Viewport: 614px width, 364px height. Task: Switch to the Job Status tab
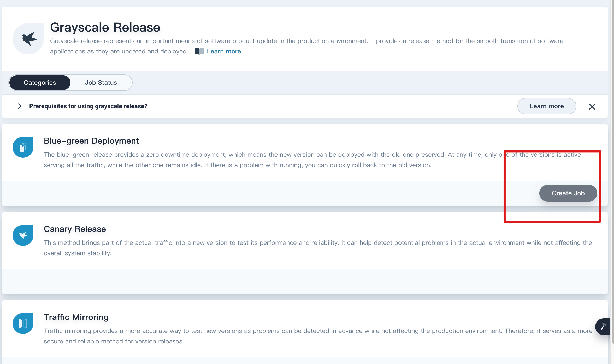click(101, 82)
